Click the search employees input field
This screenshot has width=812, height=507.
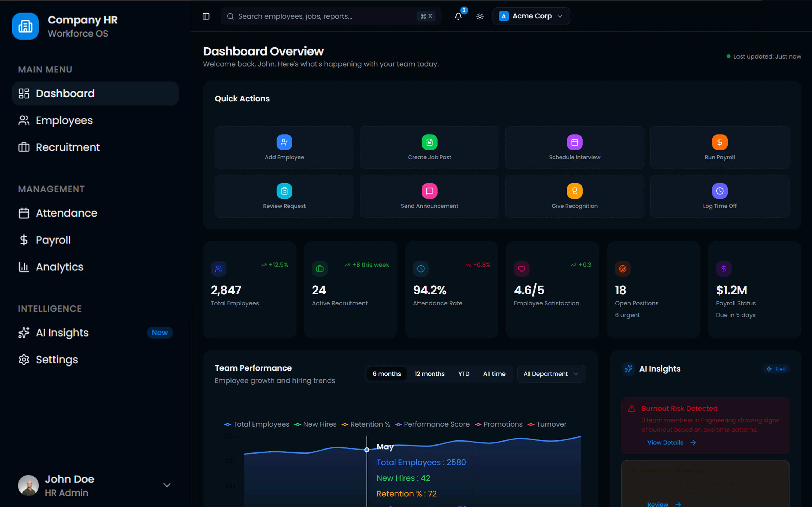[331, 16]
